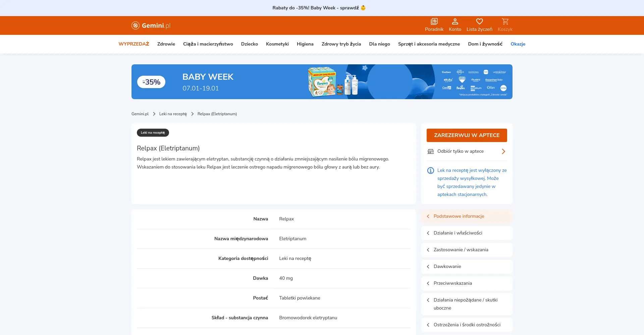
Task: Open the Kosmetyki menu
Action: (277, 44)
